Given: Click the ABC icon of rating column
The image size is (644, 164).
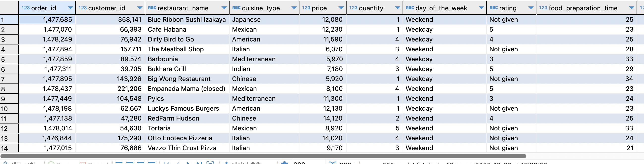Looking at the screenshot, I should (x=493, y=8).
